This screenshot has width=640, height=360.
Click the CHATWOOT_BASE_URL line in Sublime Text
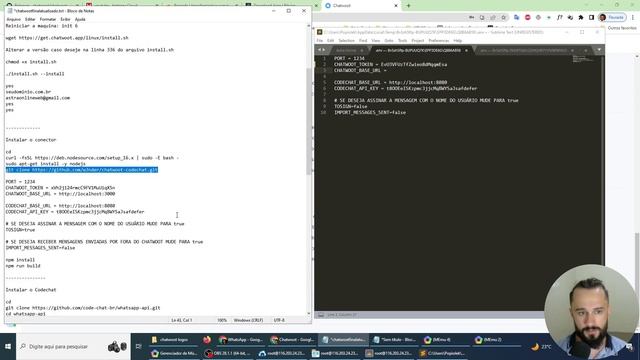pos(360,70)
